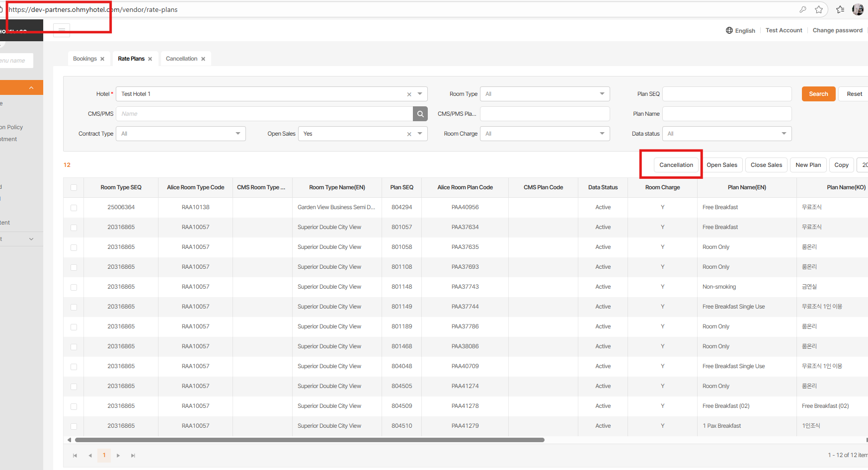Switch to the Bookings tab
868x470 pixels.
[85, 59]
